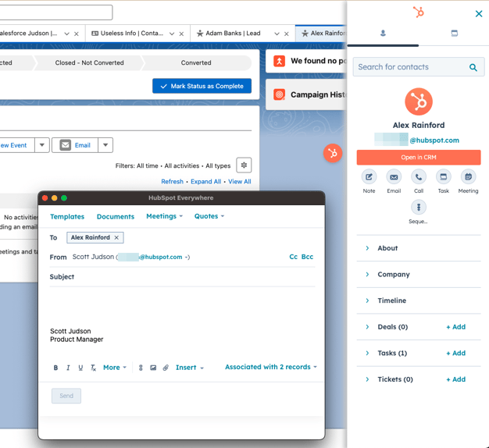Expand the Timeline section

391,300
